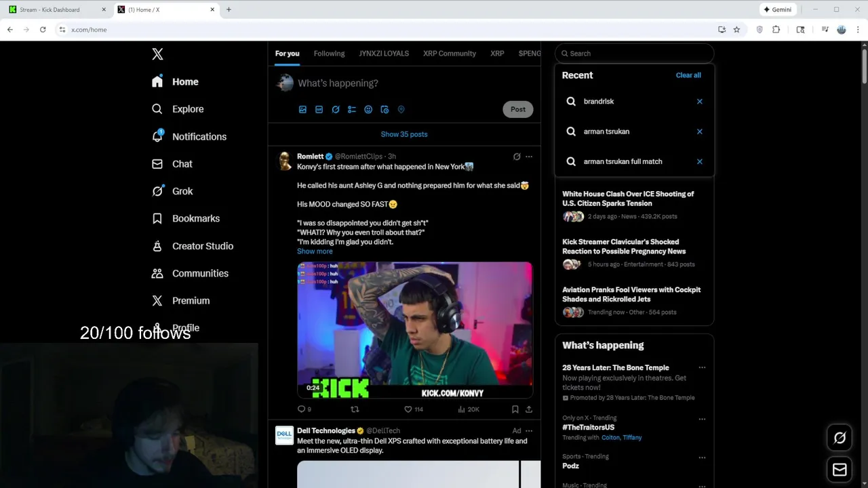This screenshot has width=868, height=488.
Task: Open more options on Dell ad
Action: pos(529,431)
